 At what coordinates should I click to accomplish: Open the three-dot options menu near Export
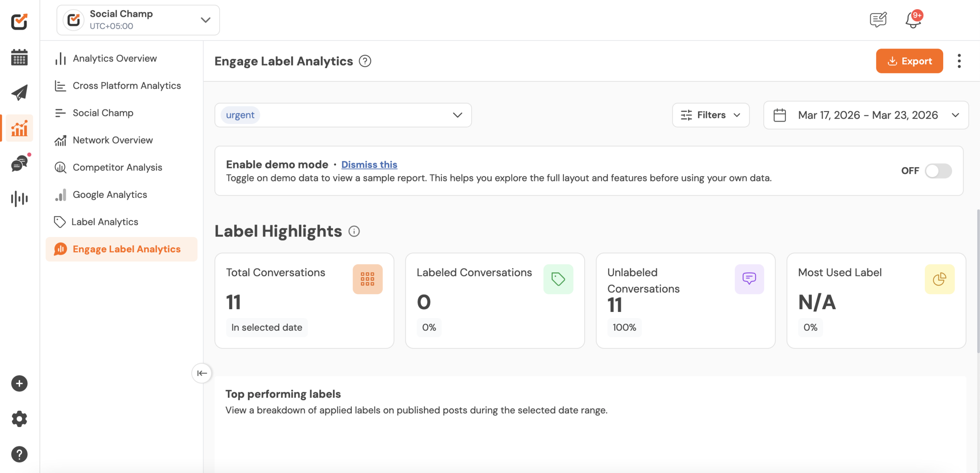(x=959, y=61)
